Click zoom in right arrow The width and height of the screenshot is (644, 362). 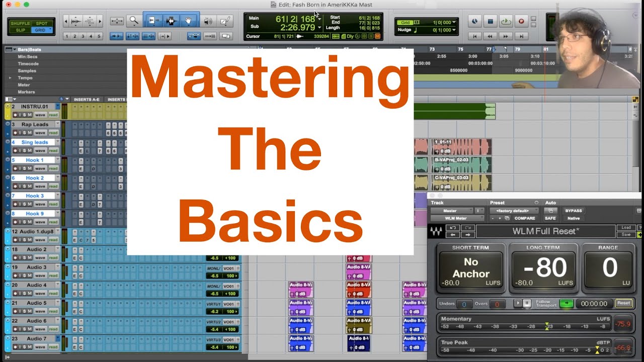(100, 21)
